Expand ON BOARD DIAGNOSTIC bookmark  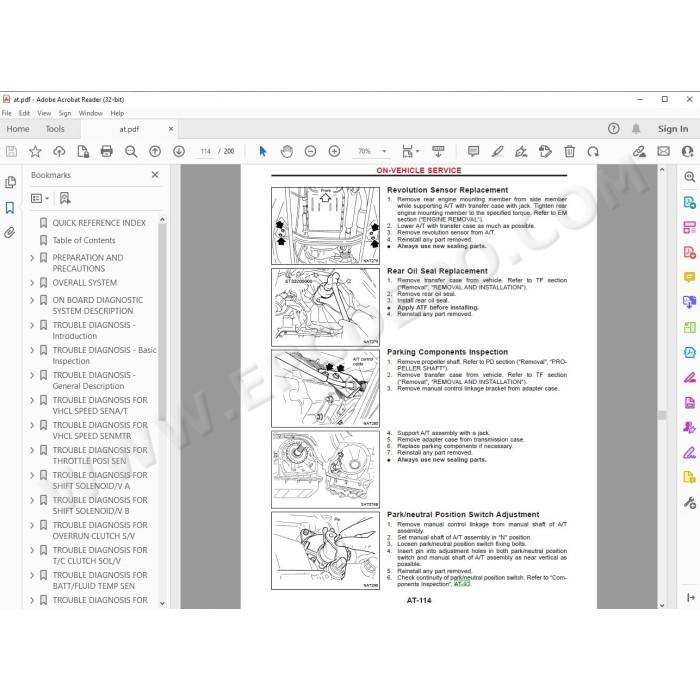tap(32, 300)
